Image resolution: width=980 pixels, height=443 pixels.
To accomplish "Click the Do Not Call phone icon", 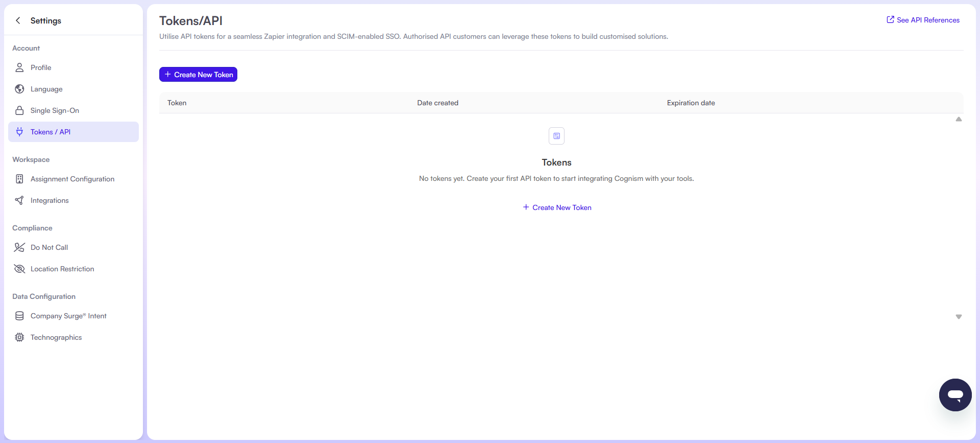I will tap(19, 247).
